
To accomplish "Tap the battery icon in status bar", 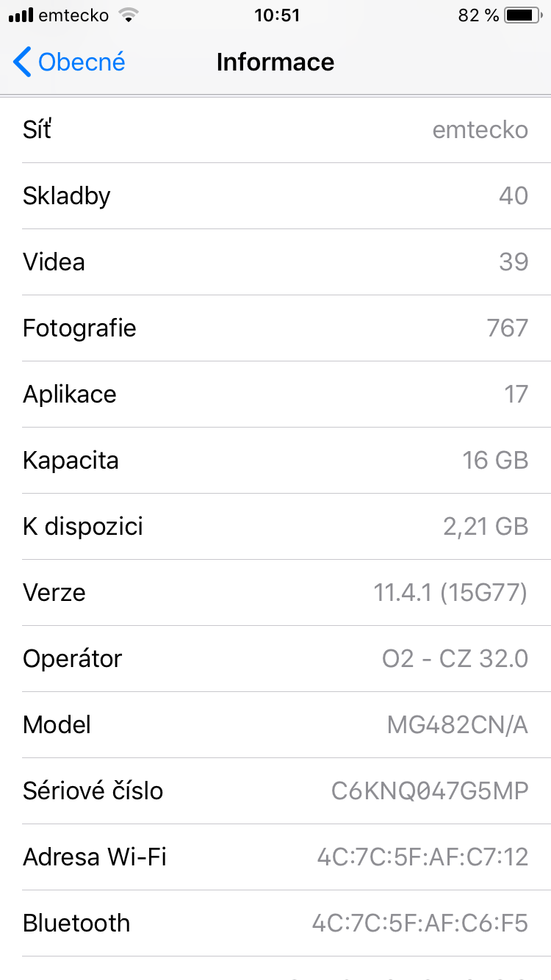I will tap(522, 15).
